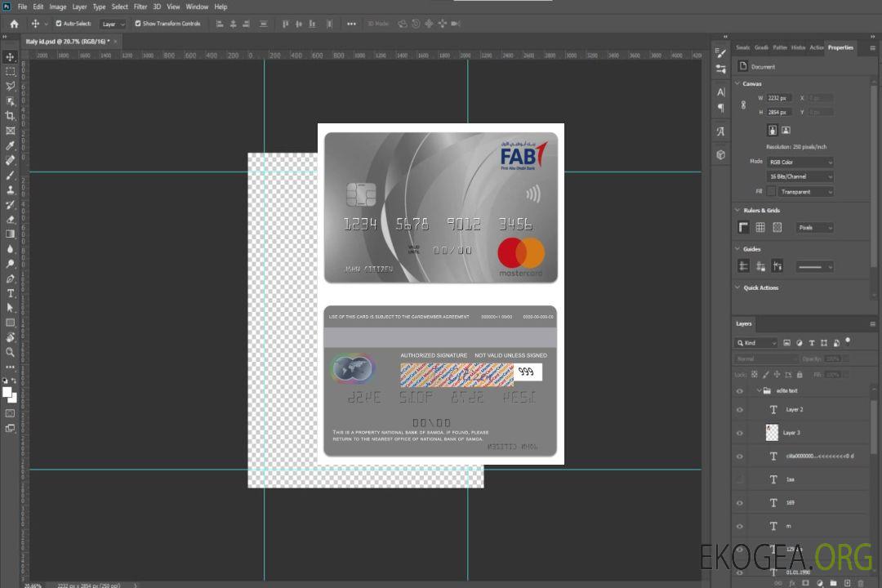The height and width of the screenshot is (588, 882).
Task: Select the Zoom magnifier tool
Action: pos(10,352)
